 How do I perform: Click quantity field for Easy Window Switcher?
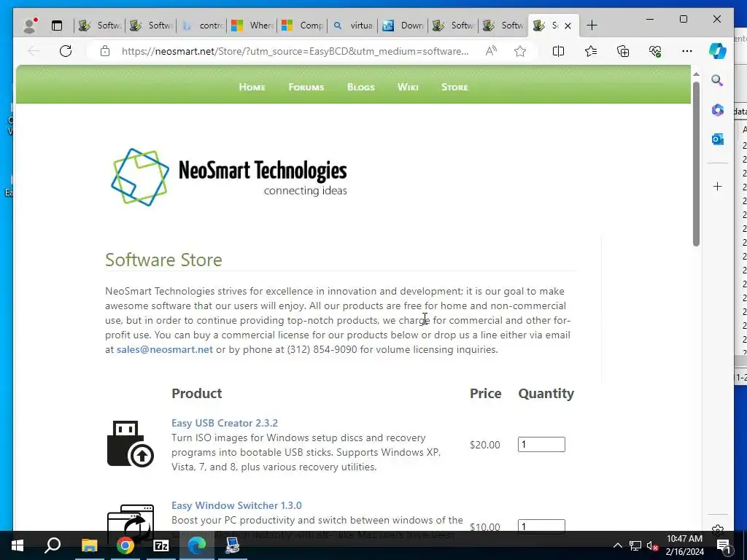point(541,526)
